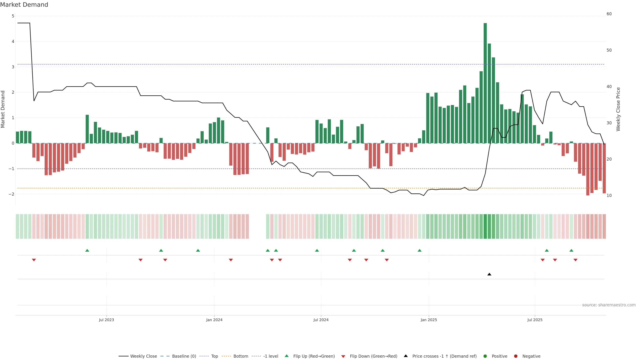Click the first green flip-up triangle marker

pyautogui.click(x=87, y=250)
